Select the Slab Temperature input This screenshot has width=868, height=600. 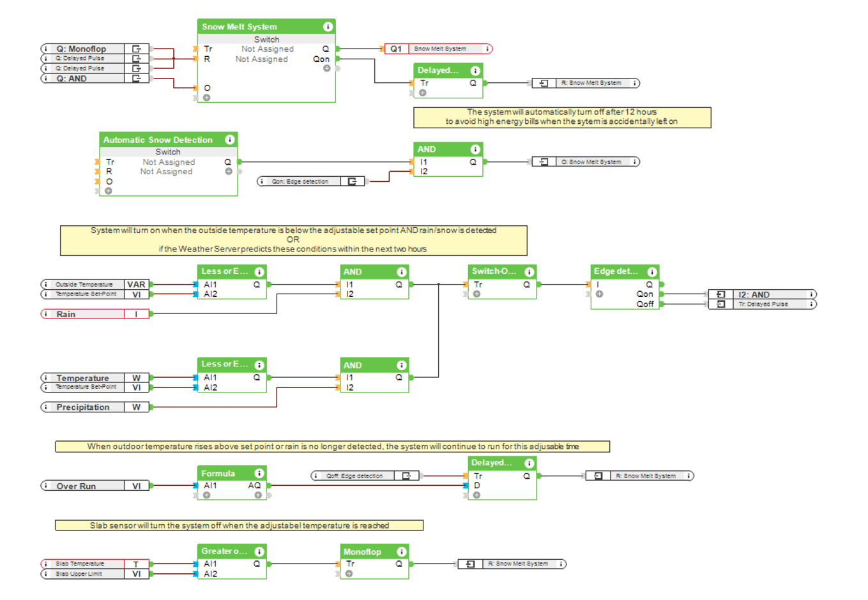(x=95, y=564)
